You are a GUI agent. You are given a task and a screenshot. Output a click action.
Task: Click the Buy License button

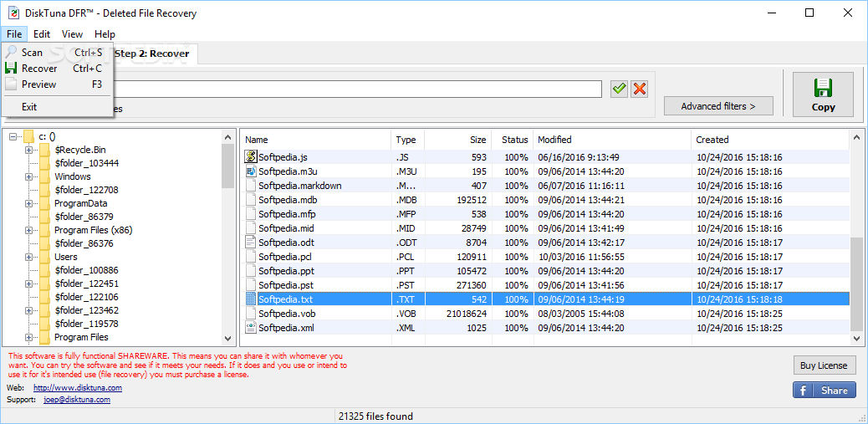[824, 365]
